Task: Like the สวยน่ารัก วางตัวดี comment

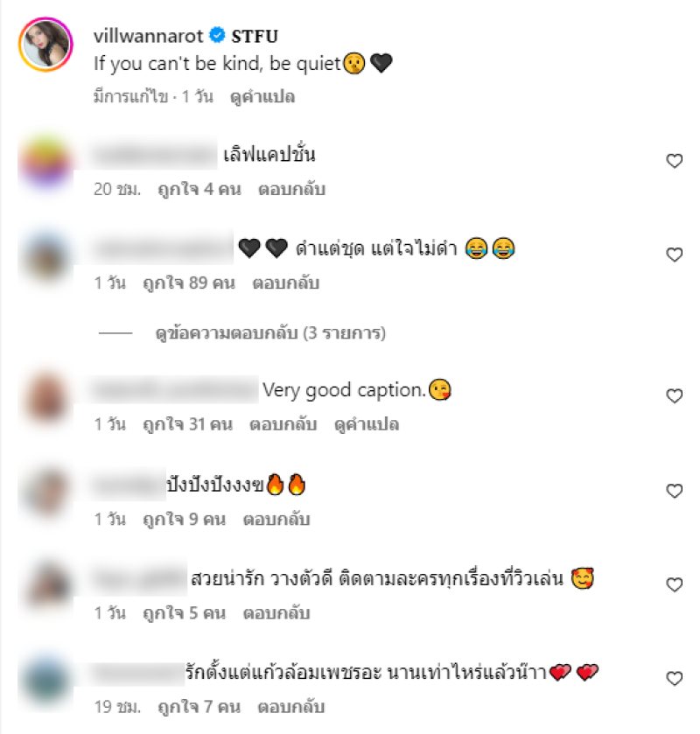Action: click(675, 584)
